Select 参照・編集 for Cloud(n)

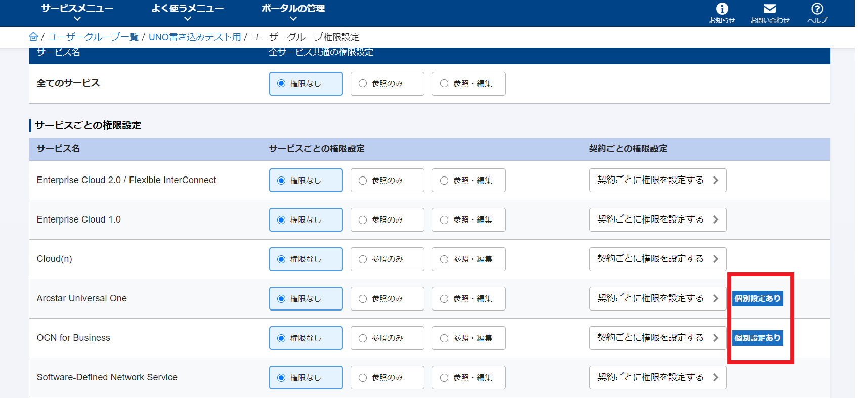click(468, 259)
